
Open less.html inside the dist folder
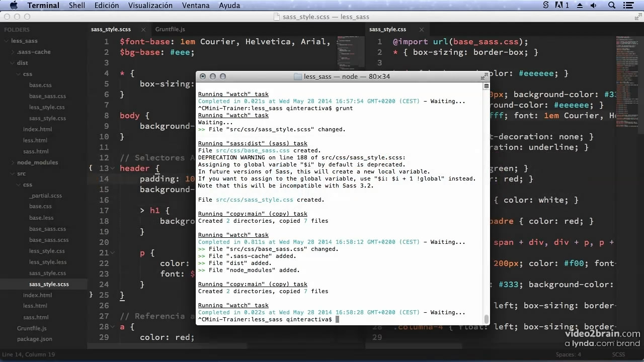[x=35, y=140]
